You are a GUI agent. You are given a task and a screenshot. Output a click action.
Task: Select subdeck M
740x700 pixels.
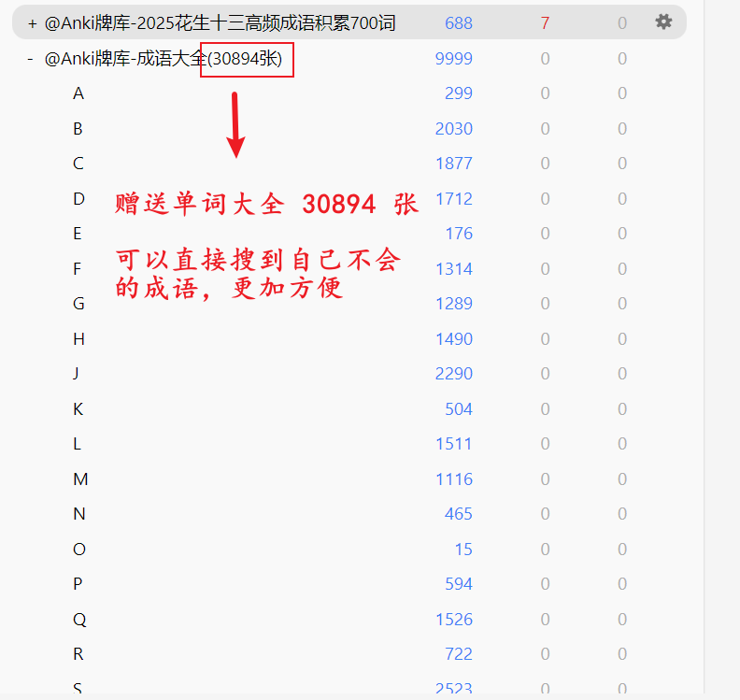[x=80, y=479]
